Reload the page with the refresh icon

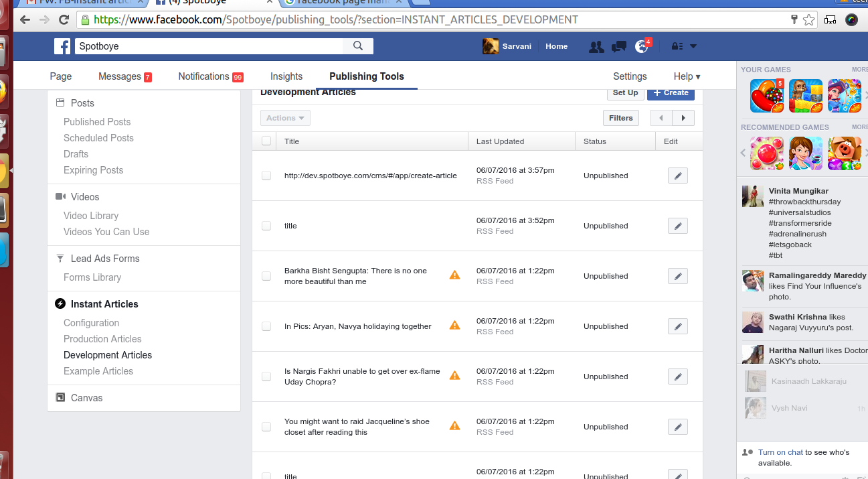click(64, 19)
